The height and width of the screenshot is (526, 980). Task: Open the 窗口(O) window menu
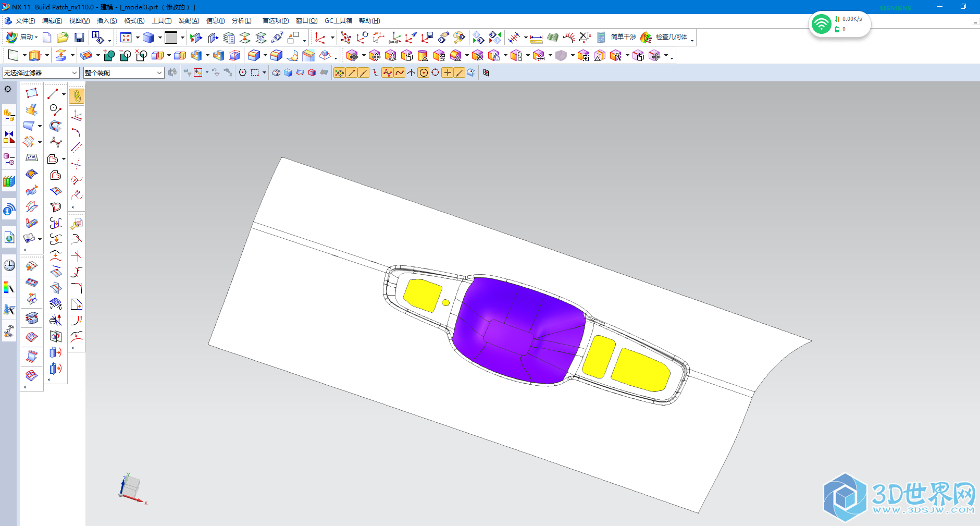[306, 21]
